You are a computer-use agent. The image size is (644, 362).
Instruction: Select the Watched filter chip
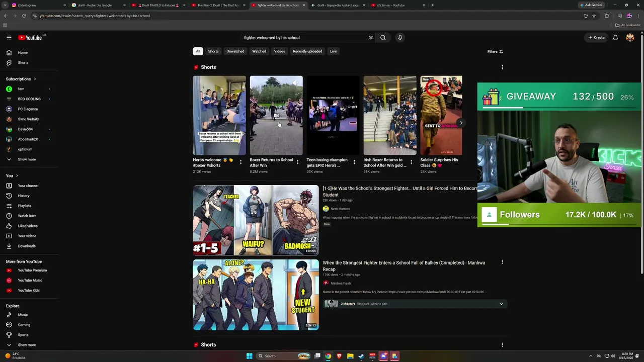coord(259,51)
